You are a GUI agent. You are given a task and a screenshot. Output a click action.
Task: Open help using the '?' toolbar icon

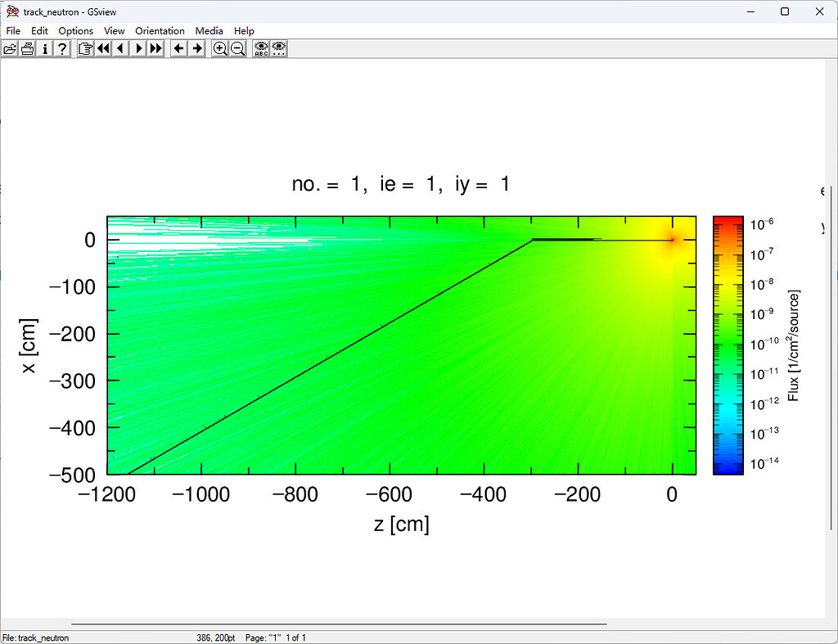[62, 48]
